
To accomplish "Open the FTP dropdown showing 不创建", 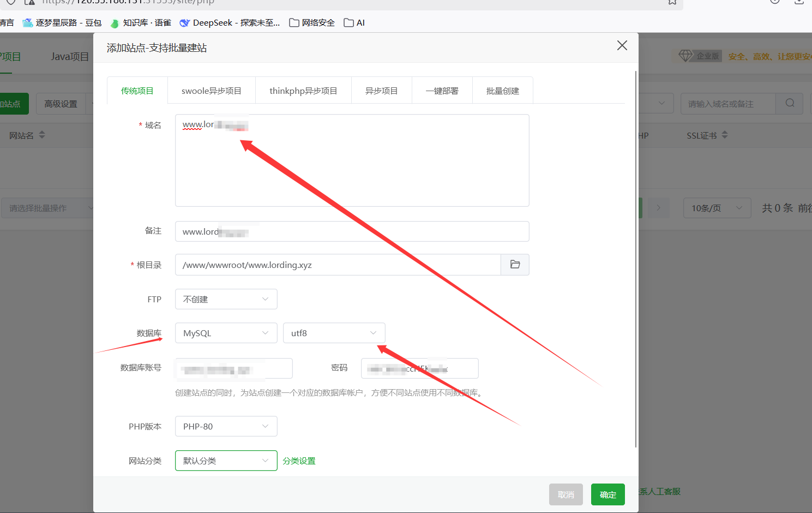I will [x=226, y=299].
